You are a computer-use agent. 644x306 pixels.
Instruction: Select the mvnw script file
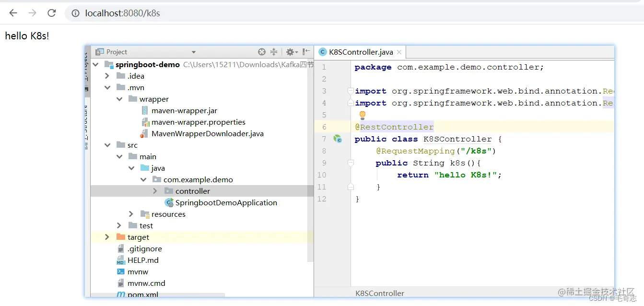pos(138,271)
